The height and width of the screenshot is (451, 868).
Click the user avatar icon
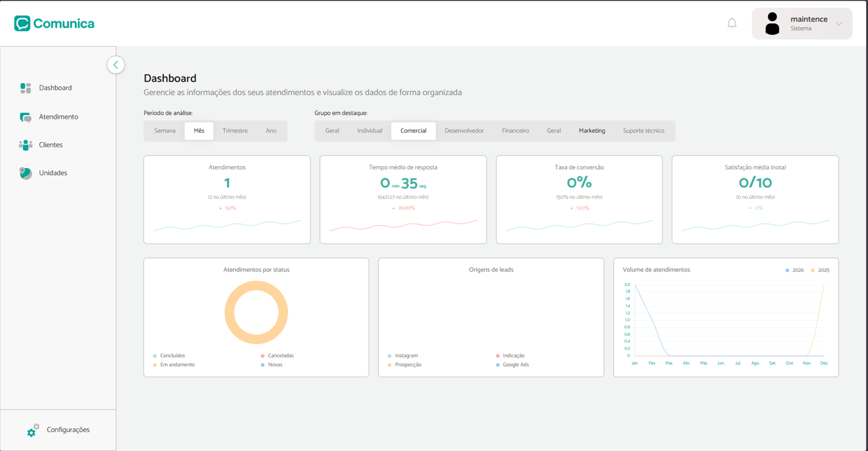pos(772,23)
